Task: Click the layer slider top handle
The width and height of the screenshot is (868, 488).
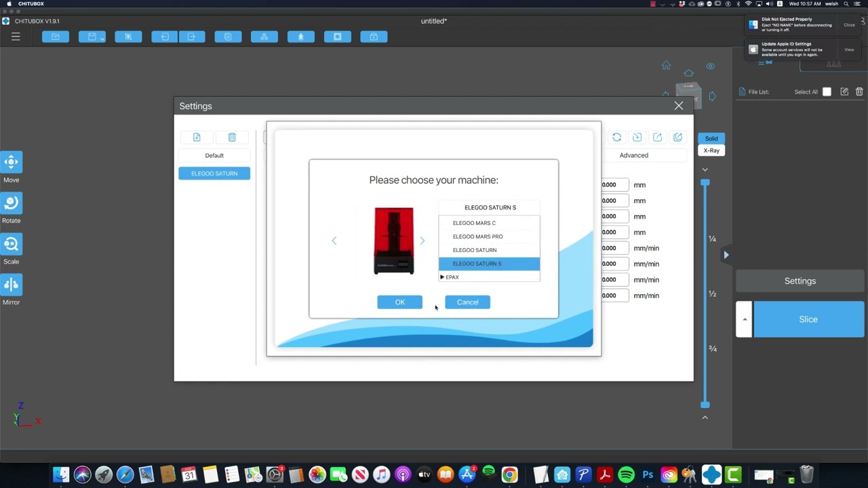Action: coord(705,182)
